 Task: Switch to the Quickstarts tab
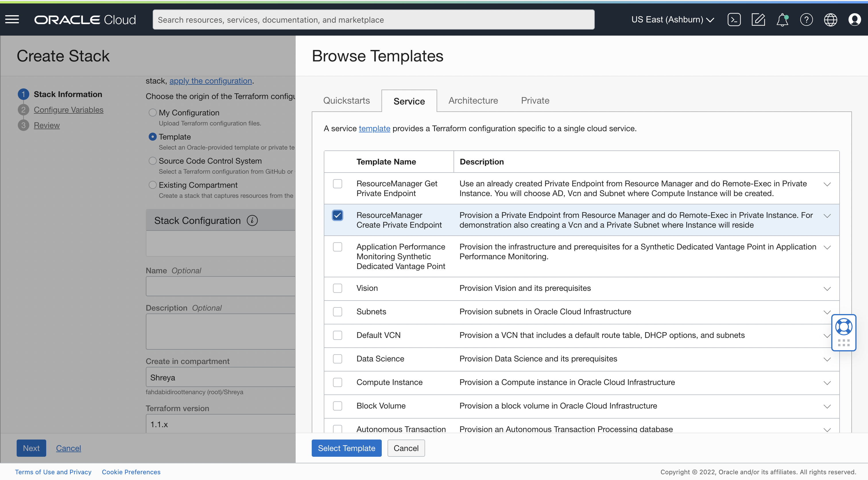346,100
